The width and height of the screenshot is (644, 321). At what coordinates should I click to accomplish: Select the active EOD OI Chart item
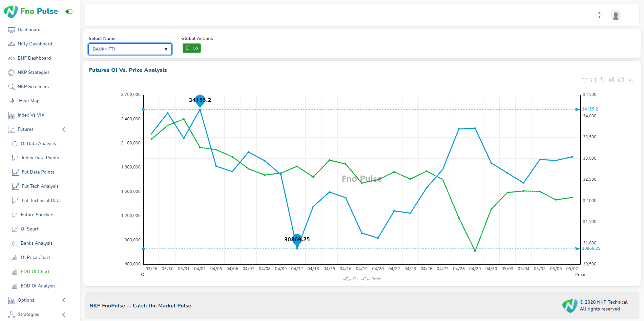35,272
